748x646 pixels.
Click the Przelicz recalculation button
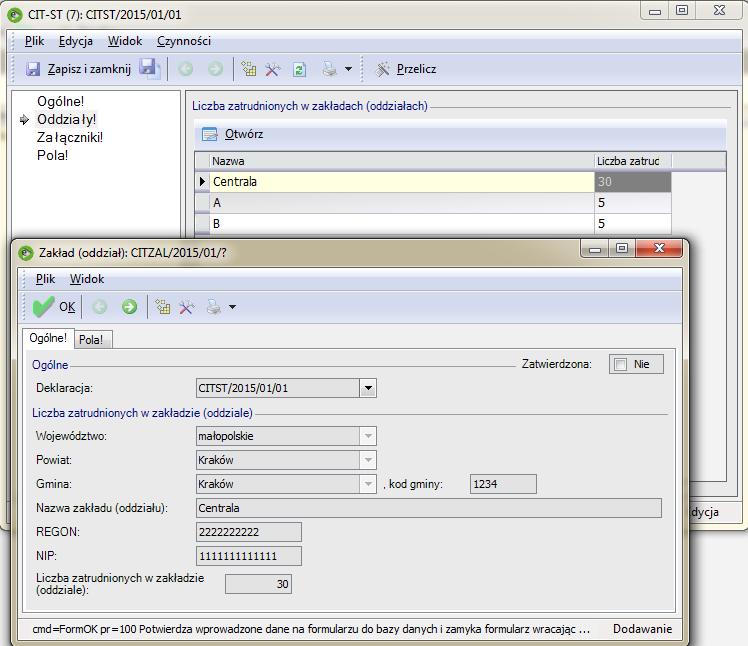pyautogui.click(x=405, y=69)
